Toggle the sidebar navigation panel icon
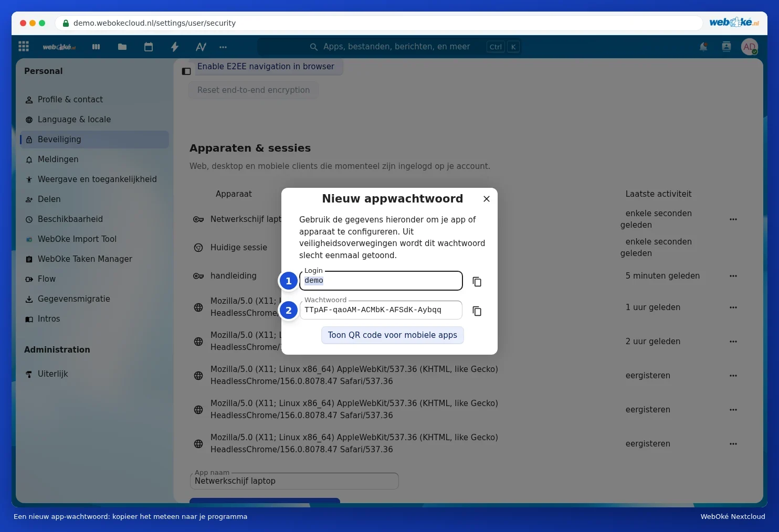This screenshot has width=779, height=532. pos(186,71)
